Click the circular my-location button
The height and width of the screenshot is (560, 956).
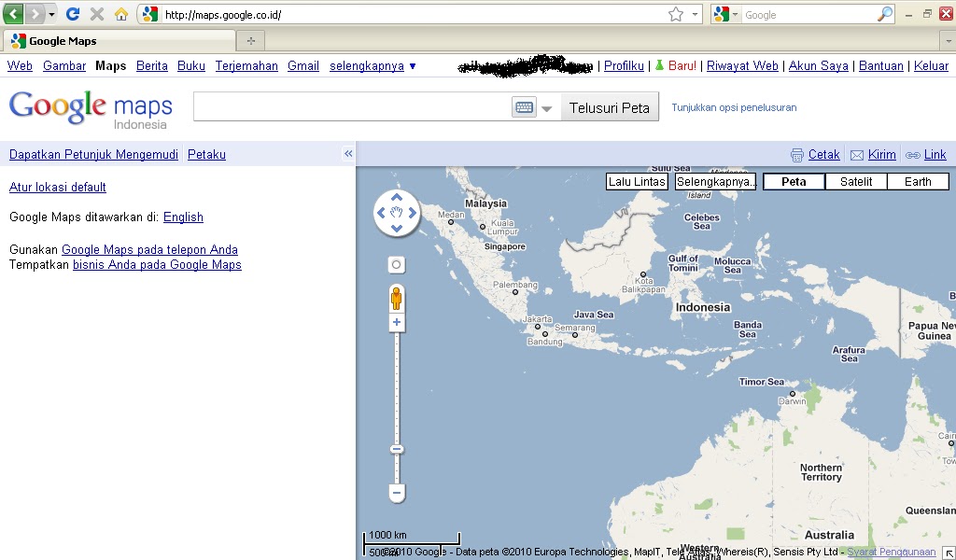pyautogui.click(x=396, y=265)
